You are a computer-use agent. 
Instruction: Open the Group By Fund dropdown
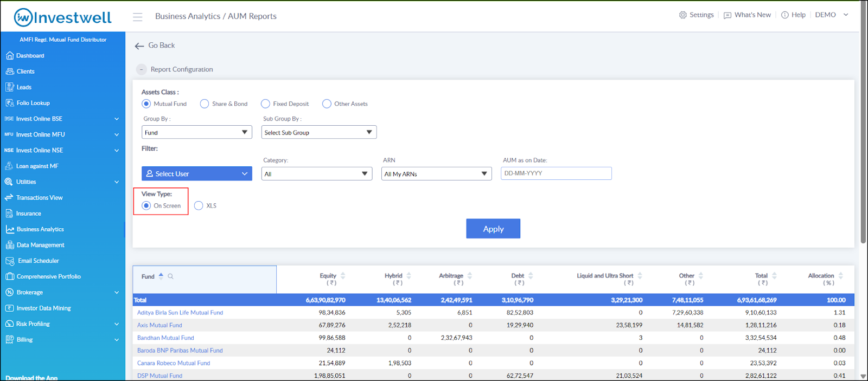point(197,132)
